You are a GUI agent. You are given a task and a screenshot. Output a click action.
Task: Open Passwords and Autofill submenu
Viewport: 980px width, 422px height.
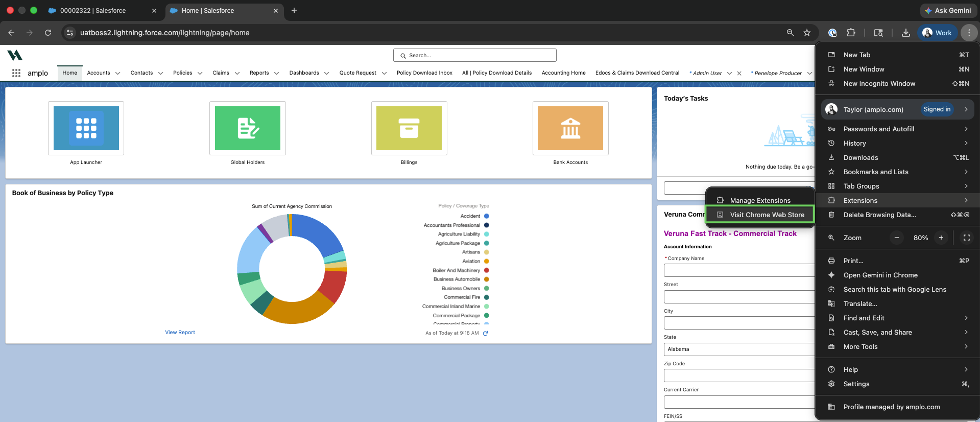click(x=897, y=129)
